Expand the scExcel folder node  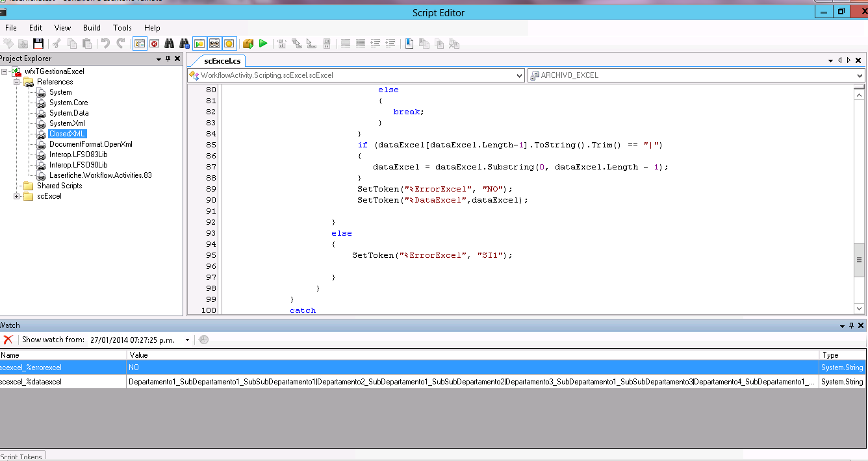17,196
